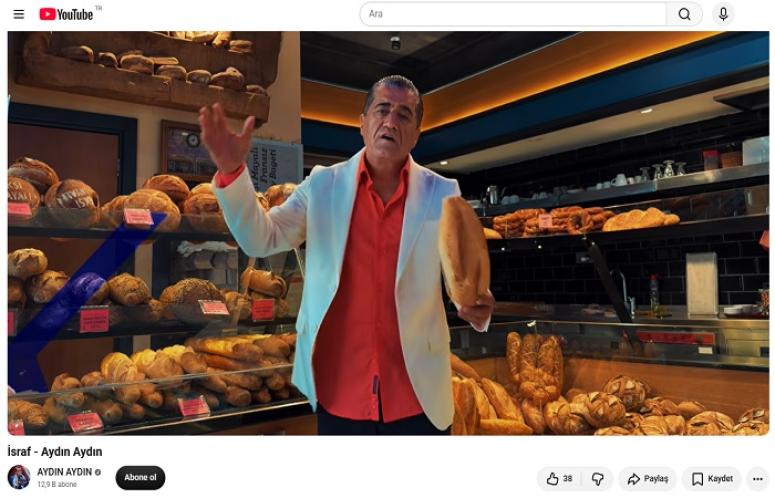Click the arrow icon on Paylaş
This screenshot has width=775, height=498.
click(x=634, y=479)
